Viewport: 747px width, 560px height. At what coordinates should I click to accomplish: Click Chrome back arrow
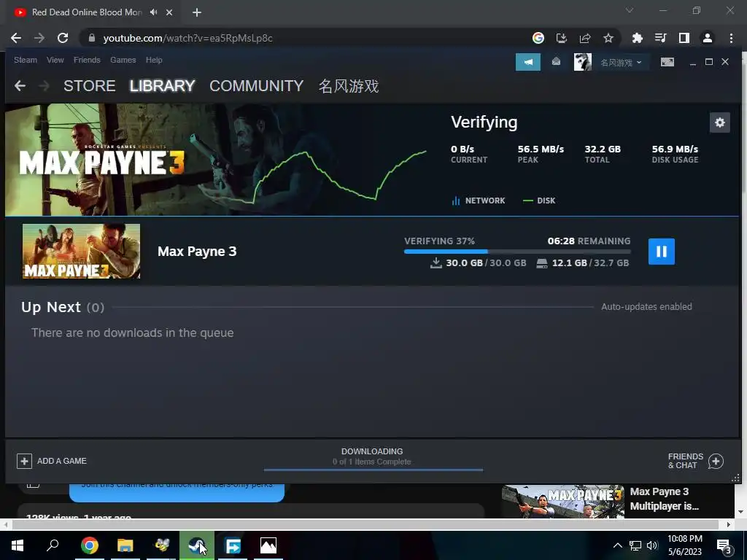[x=16, y=38]
